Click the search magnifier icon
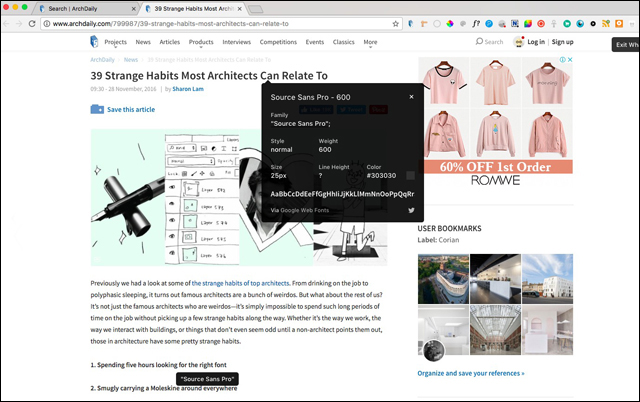This screenshot has width=640, height=402. click(480, 42)
